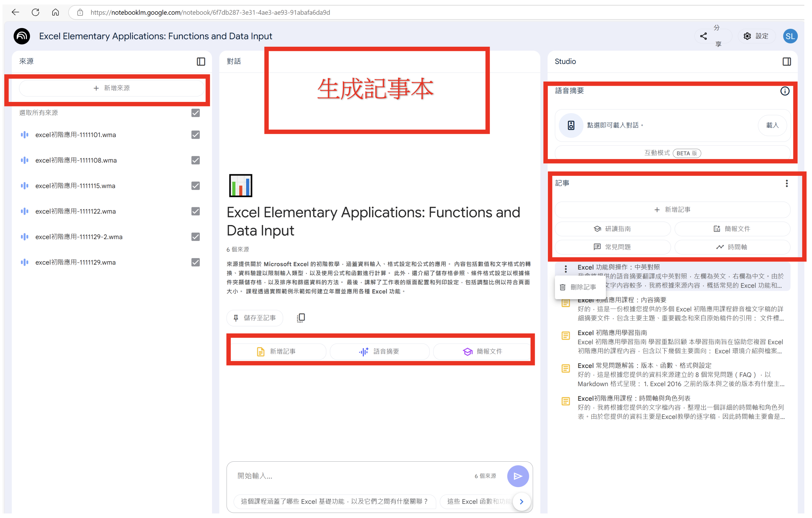Click the 6 個來源 count by input

(485, 476)
